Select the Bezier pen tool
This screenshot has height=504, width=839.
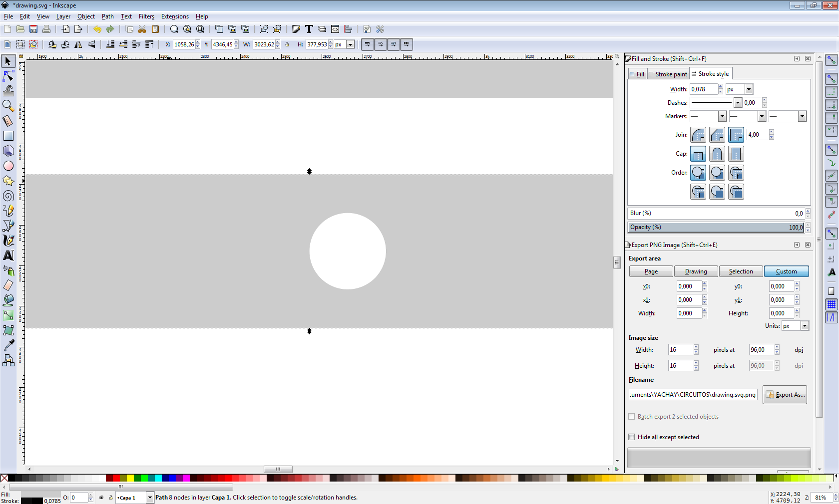pyautogui.click(x=8, y=226)
